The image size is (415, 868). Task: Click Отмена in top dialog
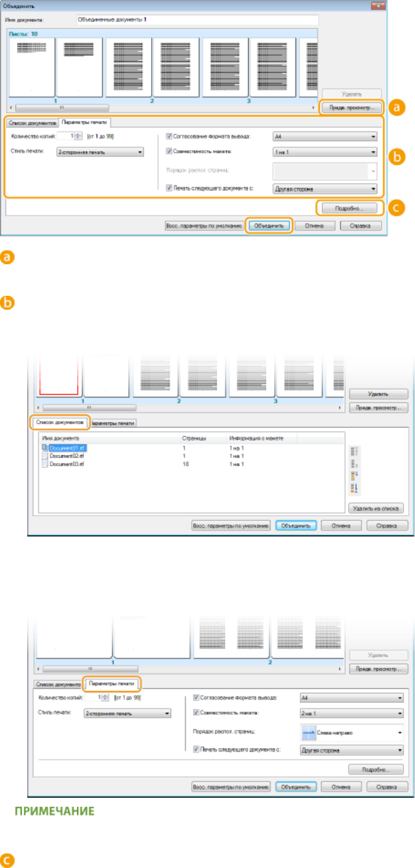click(314, 226)
